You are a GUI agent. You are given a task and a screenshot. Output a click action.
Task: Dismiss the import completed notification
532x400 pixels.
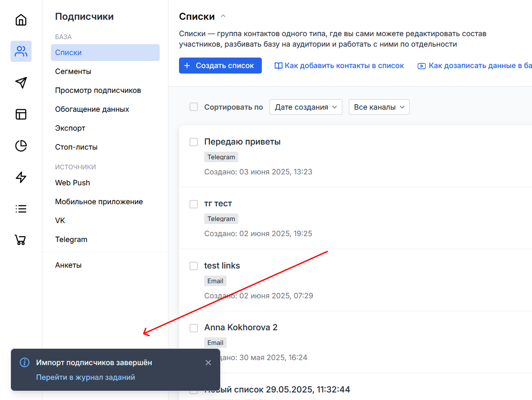(208, 362)
